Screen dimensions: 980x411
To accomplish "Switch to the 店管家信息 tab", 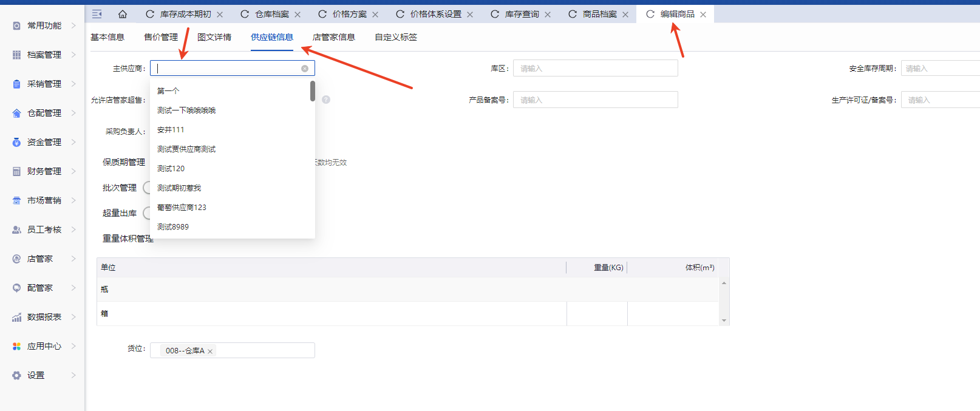I will 333,37.
